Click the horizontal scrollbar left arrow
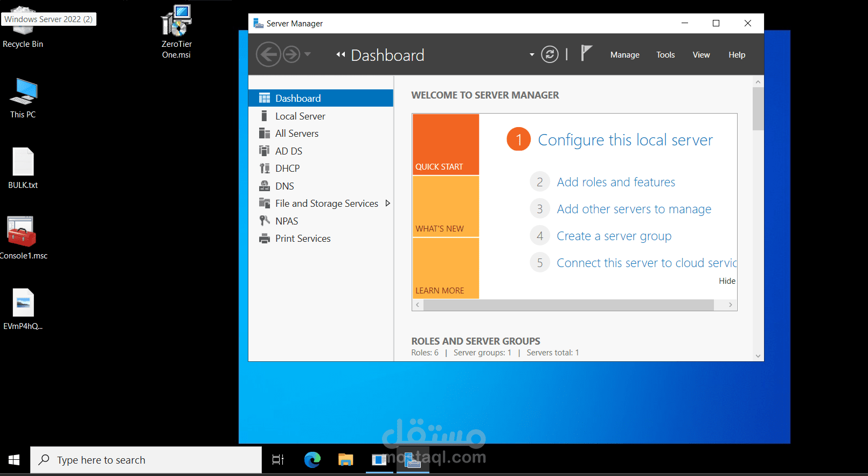The width and height of the screenshot is (868, 476). click(x=418, y=305)
